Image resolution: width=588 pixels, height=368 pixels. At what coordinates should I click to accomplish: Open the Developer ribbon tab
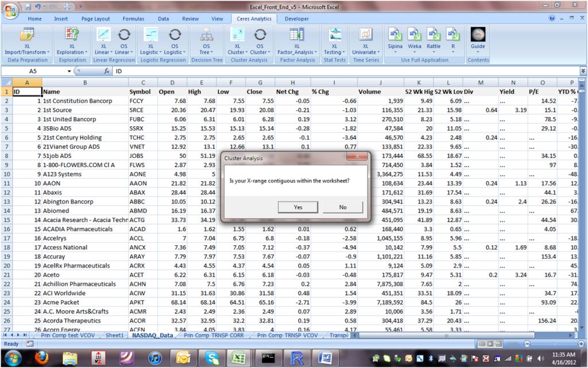pyautogui.click(x=297, y=19)
